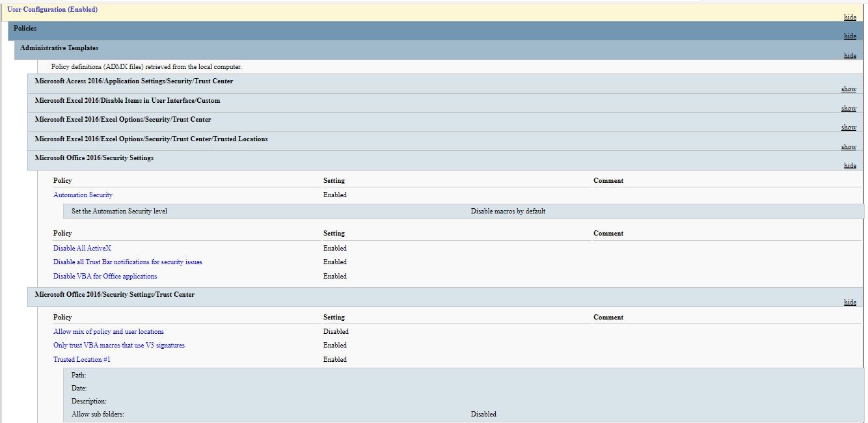Image resolution: width=868 pixels, height=423 pixels.
Task: Click Microsoft Access 2016 Trust Center heading
Action: click(134, 81)
